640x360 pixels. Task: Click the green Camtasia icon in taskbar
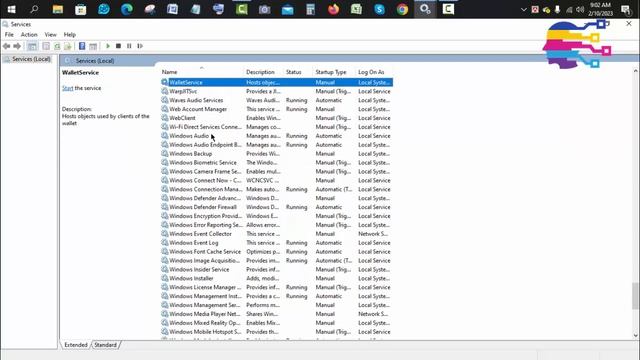(x=241, y=9)
